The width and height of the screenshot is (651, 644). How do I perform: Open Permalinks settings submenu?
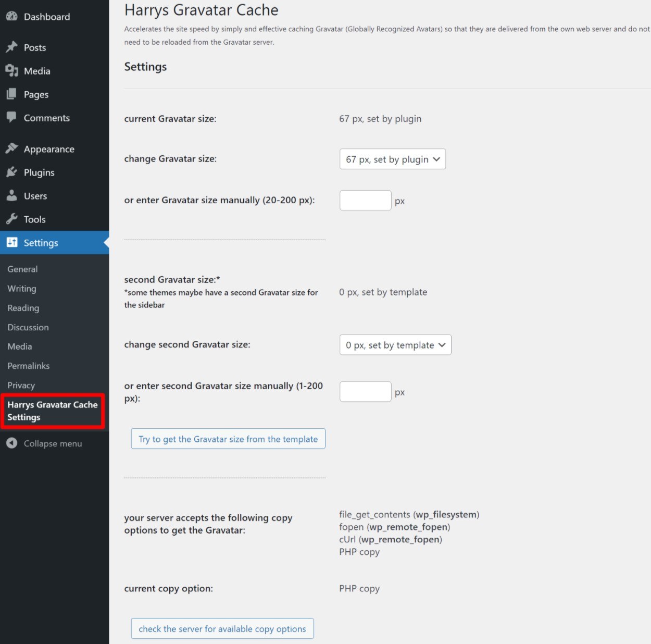click(29, 366)
